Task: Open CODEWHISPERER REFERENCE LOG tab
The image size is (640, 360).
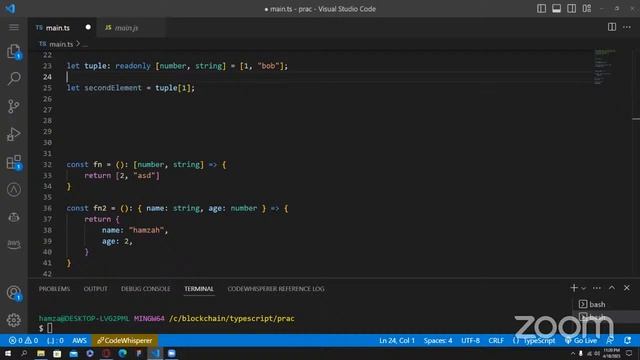Action: [276, 289]
